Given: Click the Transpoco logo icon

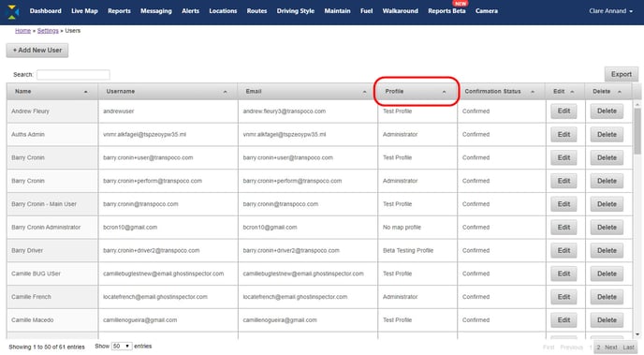Looking at the screenshot, I should point(13,12).
